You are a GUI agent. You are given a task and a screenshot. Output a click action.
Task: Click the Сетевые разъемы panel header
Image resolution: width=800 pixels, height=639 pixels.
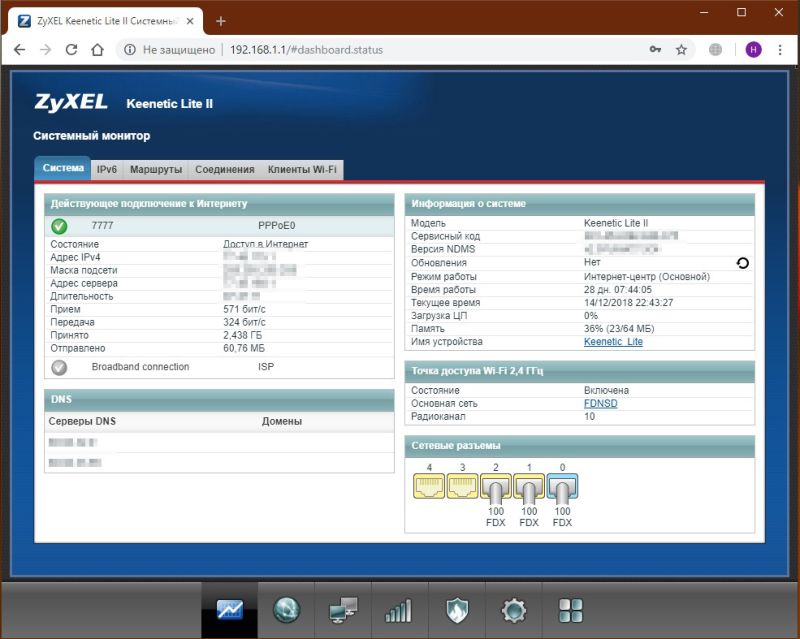point(580,446)
